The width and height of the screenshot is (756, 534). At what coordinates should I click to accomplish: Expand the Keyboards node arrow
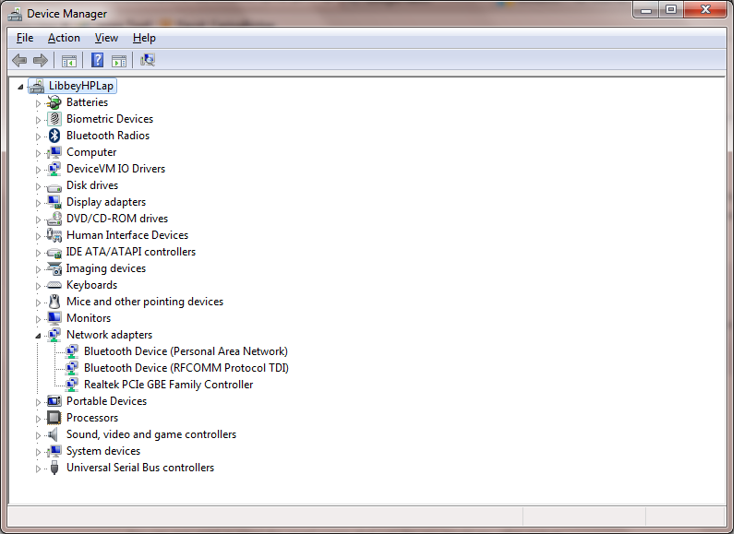click(x=38, y=286)
